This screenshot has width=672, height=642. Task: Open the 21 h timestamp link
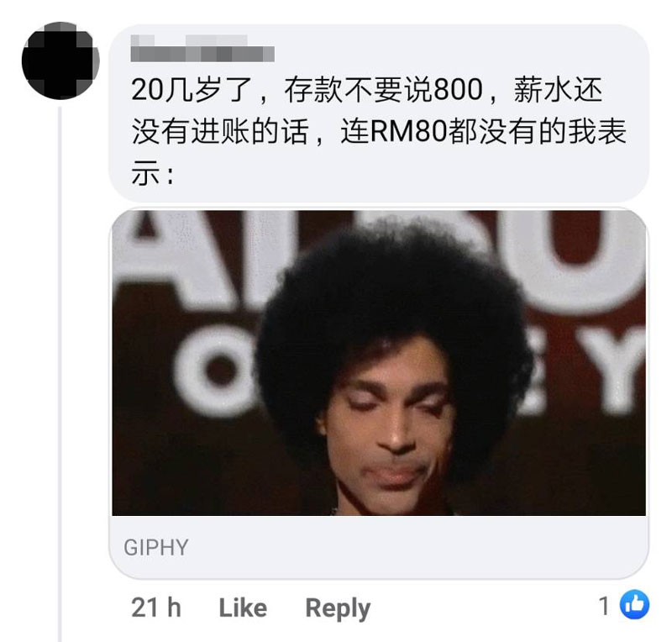[x=156, y=608]
